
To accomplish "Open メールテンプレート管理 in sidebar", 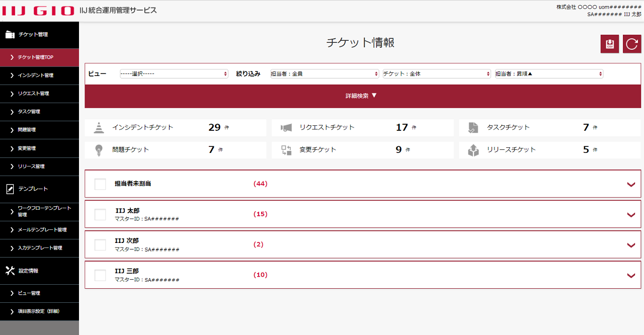I will [39, 230].
